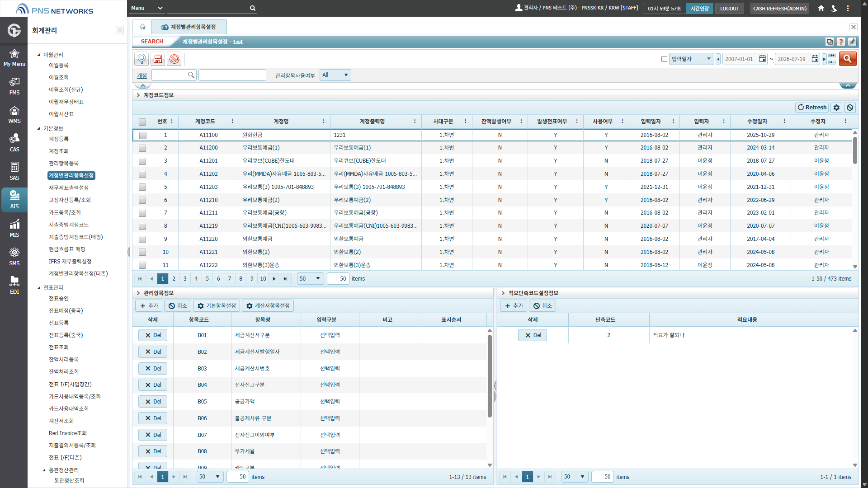
Task: Select the 계정별관리항목설정 tab
Action: [189, 27]
